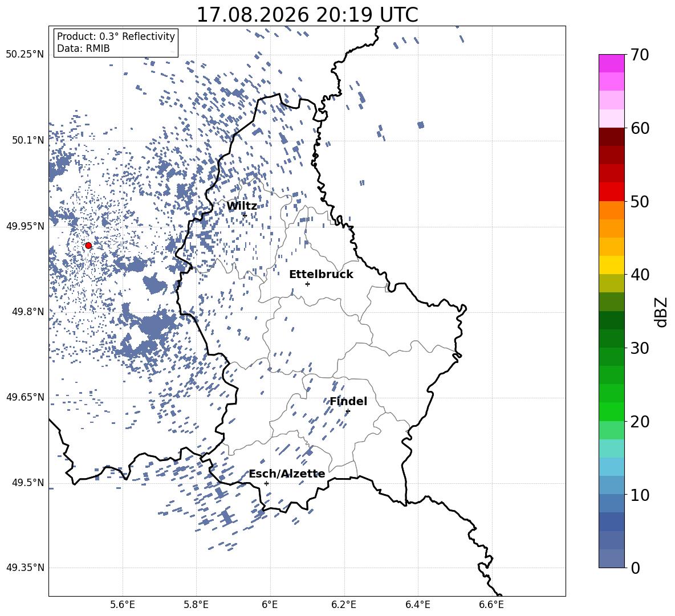
Task: Click the dark maroon 60 dBZ colorbar segment
Action: 611,137
